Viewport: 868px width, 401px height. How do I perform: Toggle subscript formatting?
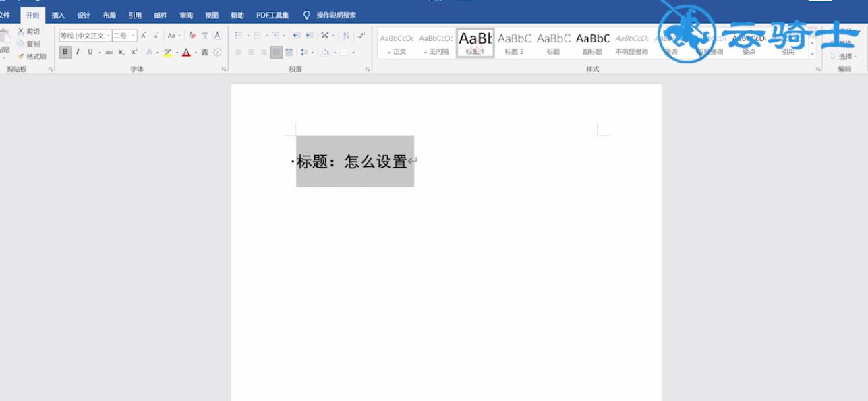[x=121, y=52]
